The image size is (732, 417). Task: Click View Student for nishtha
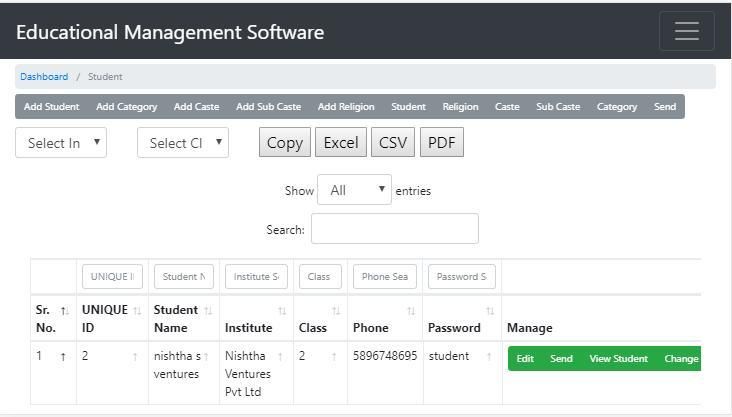[x=618, y=359]
